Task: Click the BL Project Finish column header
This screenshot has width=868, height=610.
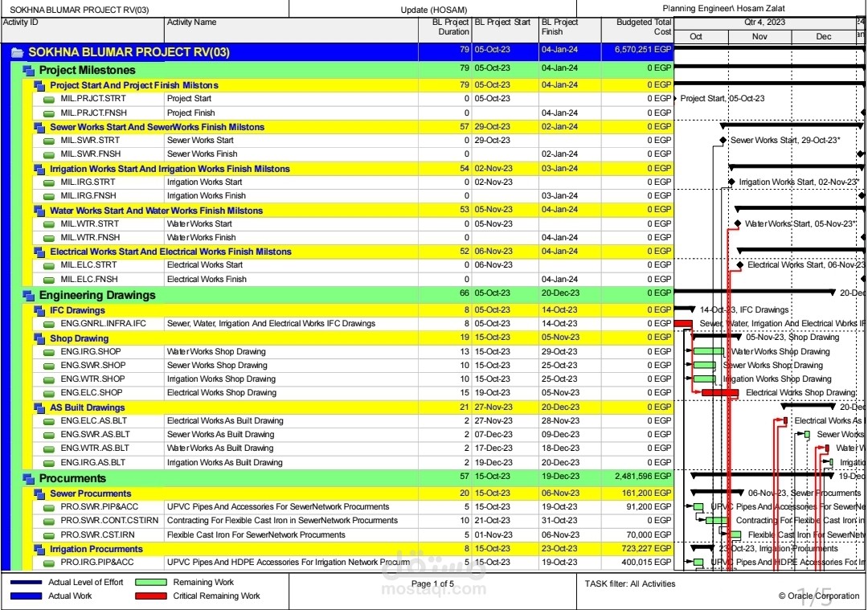Action: (x=570, y=30)
